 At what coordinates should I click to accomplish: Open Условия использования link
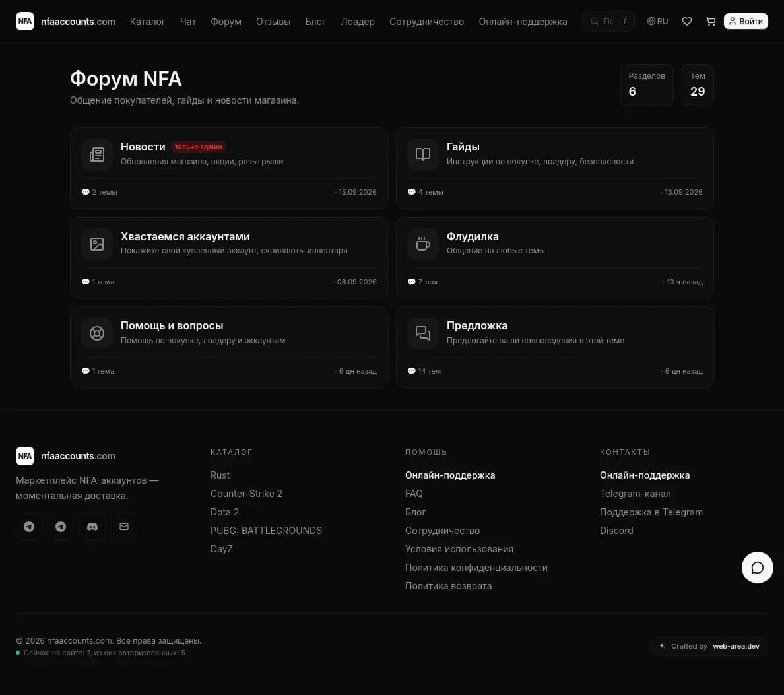[x=459, y=549]
